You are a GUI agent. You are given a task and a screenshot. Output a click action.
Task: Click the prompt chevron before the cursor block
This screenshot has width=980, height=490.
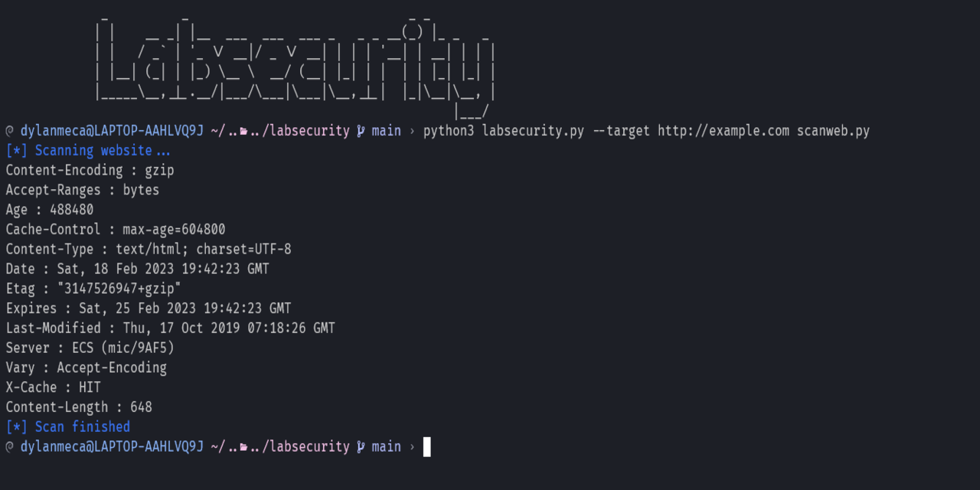point(412,446)
